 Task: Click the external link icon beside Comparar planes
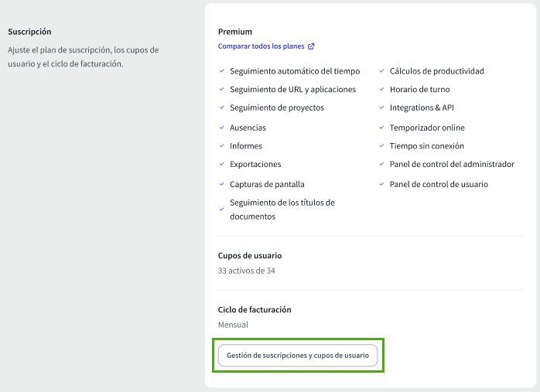(x=311, y=46)
